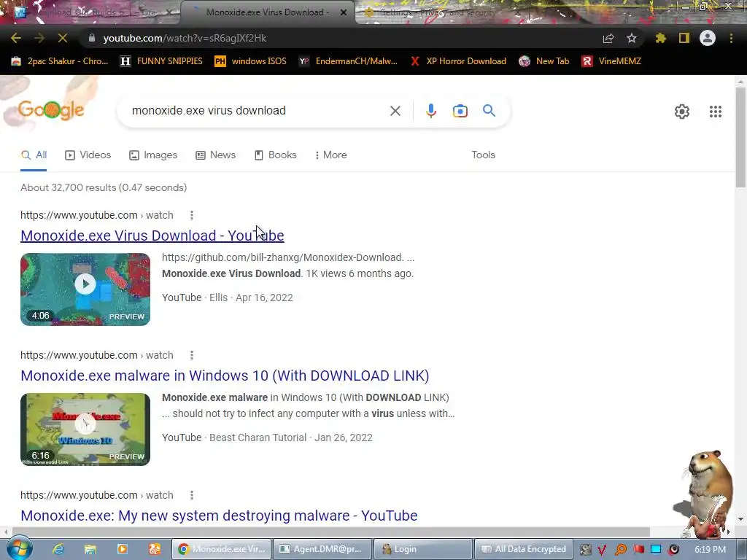Switch to the Videos results tab

[88, 155]
